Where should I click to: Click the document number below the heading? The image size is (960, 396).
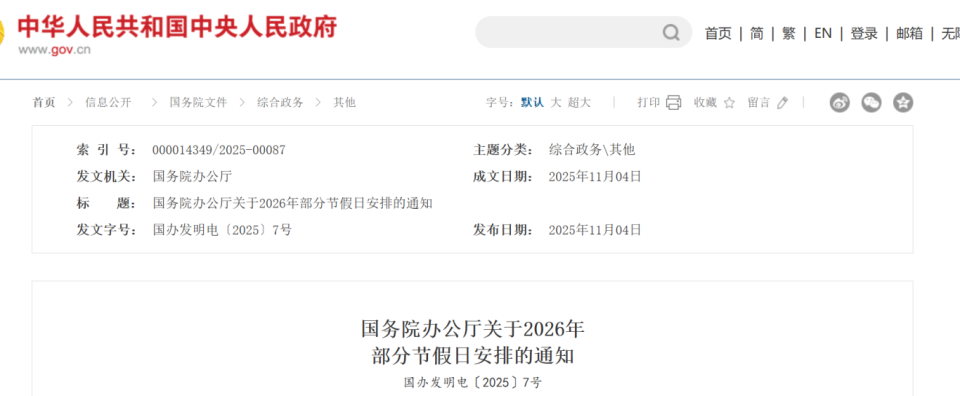[x=473, y=383]
